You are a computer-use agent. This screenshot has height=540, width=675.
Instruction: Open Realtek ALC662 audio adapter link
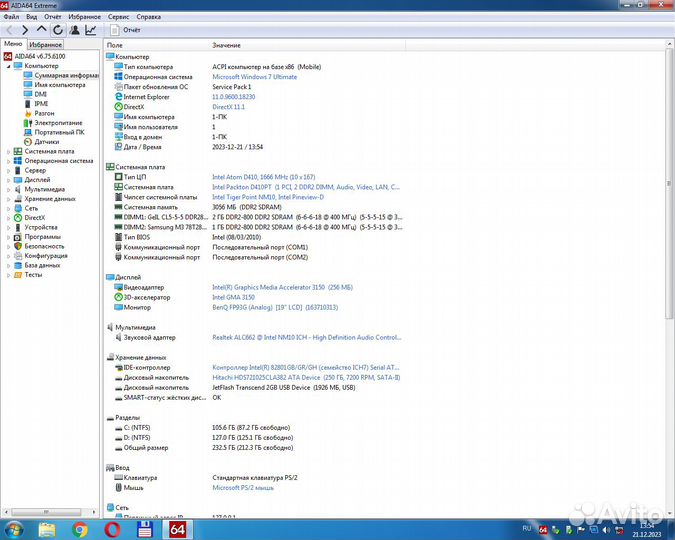307,338
